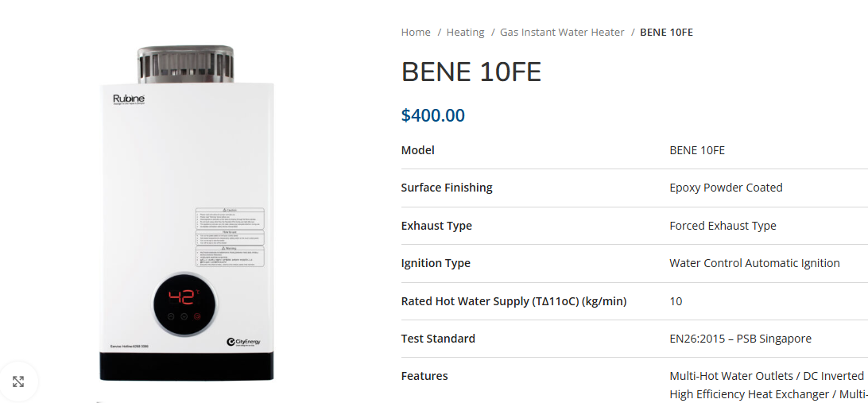The height and width of the screenshot is (403, 868).
Task: Click the exhaust vent atop the heater
Action: tap(185, 64)
